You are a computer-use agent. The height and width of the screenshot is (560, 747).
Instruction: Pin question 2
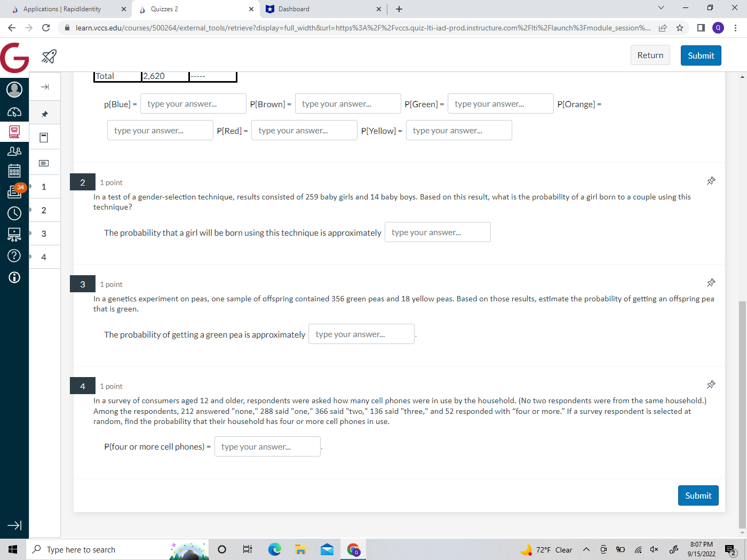[x=711, y=181]
